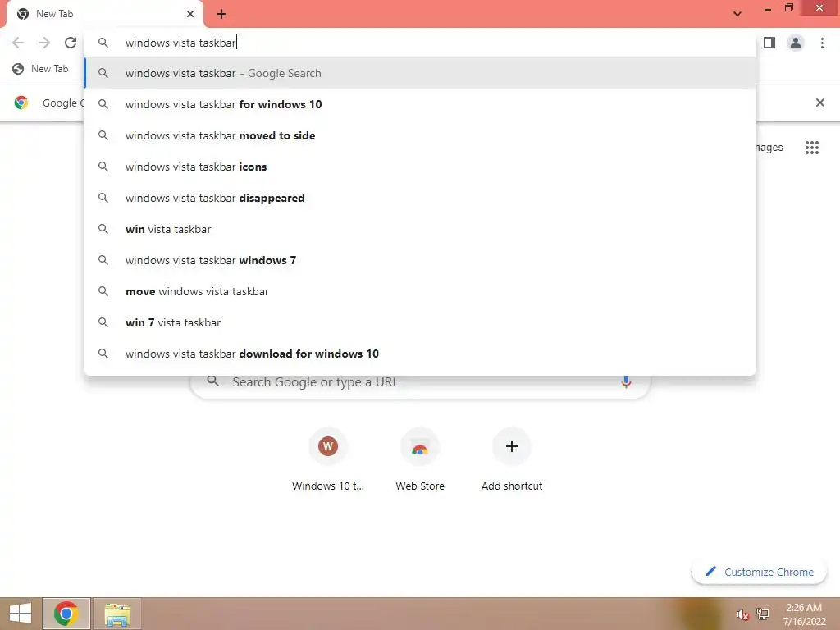Open File Explorer from the taskbar
Image resolution: width=840 pixels, height=630 pixels.
pos(117,614)
